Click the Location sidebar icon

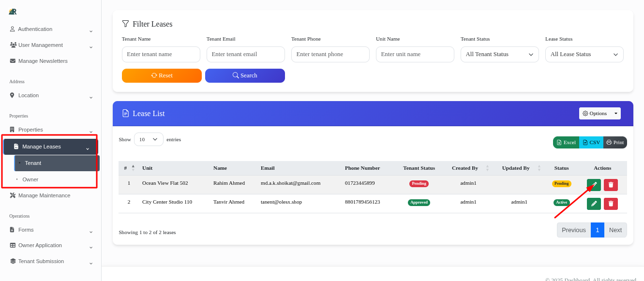[x=13, y=95]
